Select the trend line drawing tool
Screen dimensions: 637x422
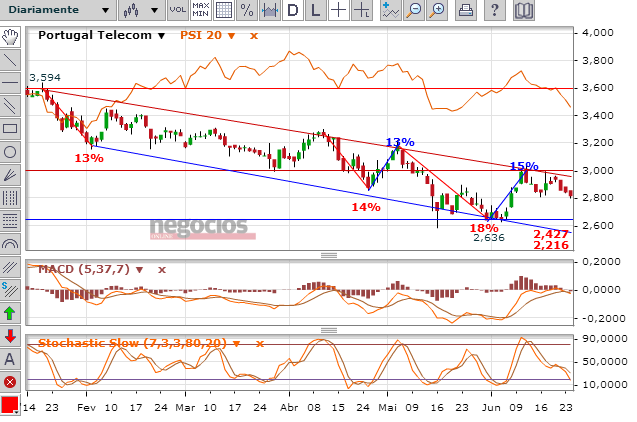coord(10,60)
